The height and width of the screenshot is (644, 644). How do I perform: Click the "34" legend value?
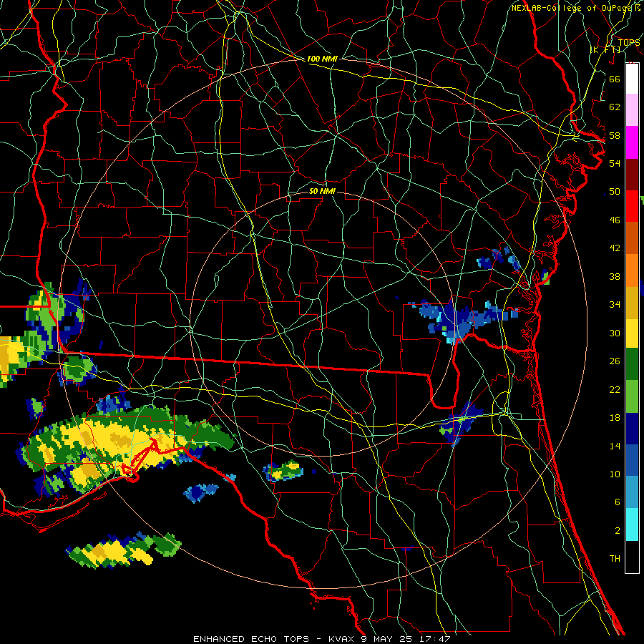pyautogui.click(x=615, y=305)
